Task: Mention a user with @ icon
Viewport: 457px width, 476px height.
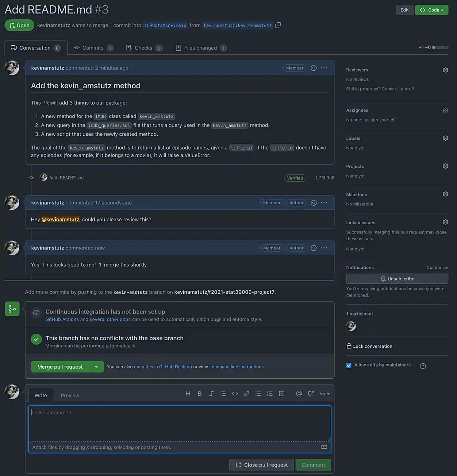Action: click(x=299, y=394)
